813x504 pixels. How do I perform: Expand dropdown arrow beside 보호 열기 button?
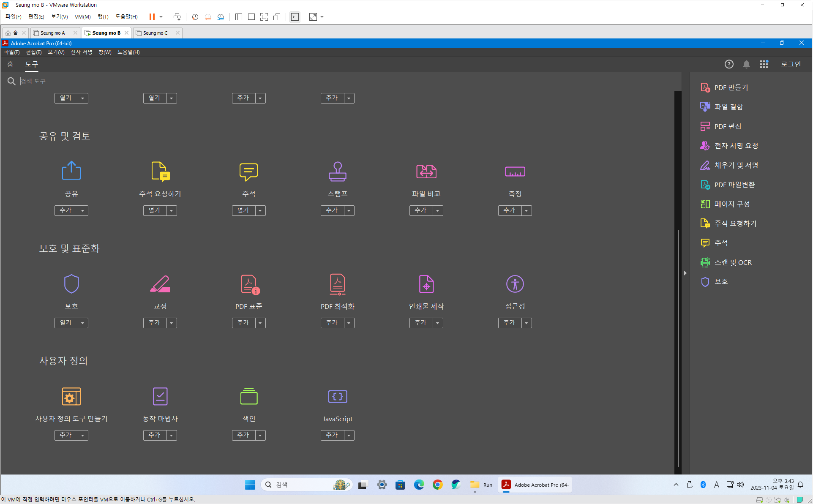click(x=83, y=323)
